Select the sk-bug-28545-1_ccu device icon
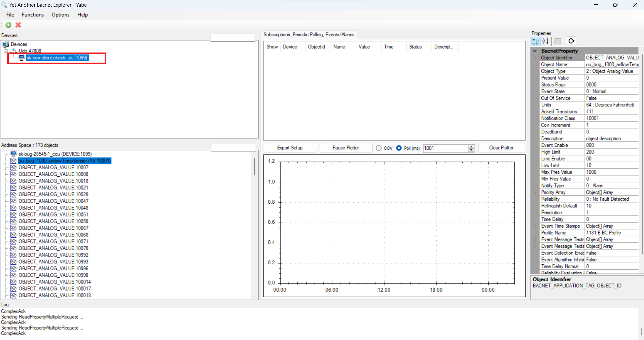 (13, 154)
